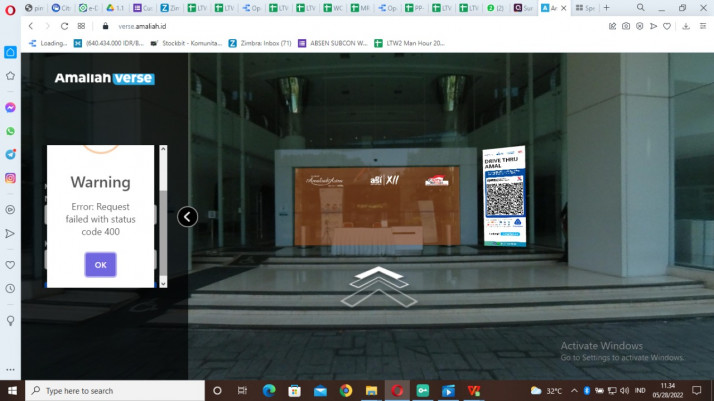
Task: Reload the current page
Action: click(x=65, y=26)
